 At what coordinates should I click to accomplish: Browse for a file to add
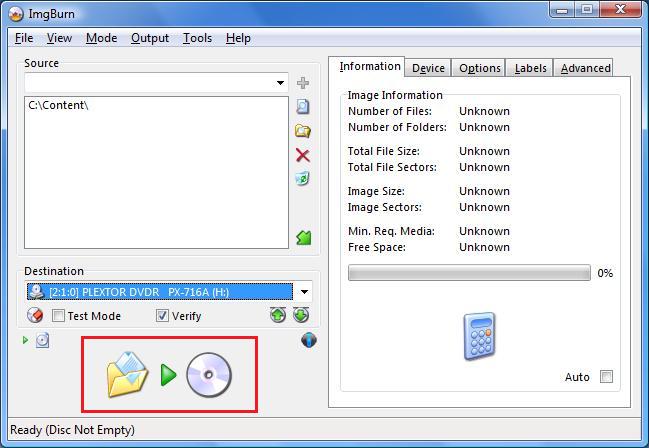[303, 106]
